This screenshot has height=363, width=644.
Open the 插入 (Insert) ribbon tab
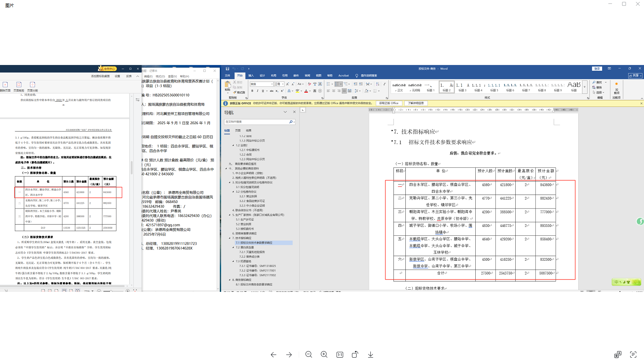251,76
